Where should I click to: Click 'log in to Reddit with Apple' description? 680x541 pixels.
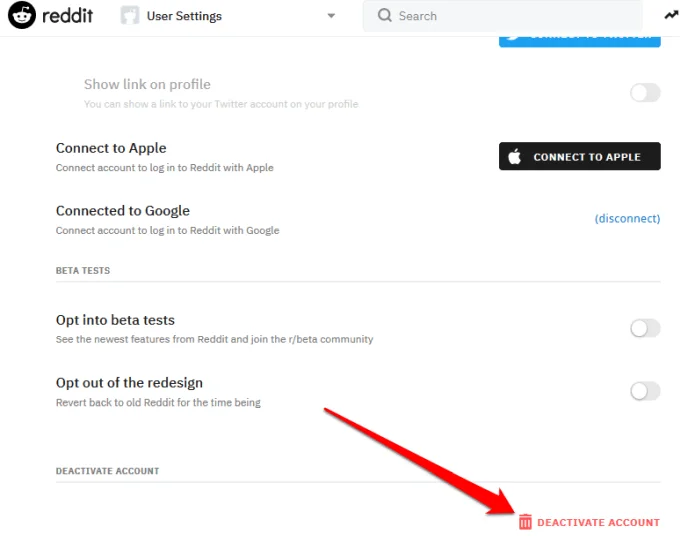click(x=165, y=168)
